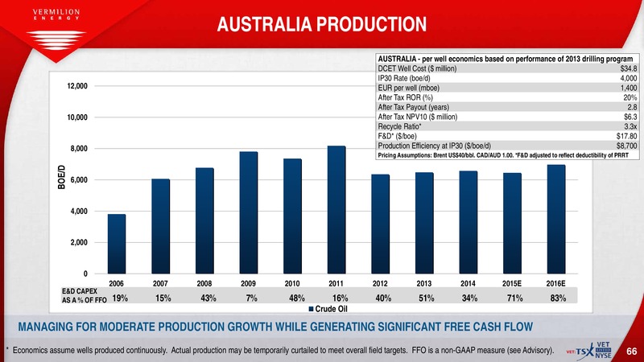Select the '2.8' payout value
Viewport: 644px width, 362px height.
(x=633, y=107)
